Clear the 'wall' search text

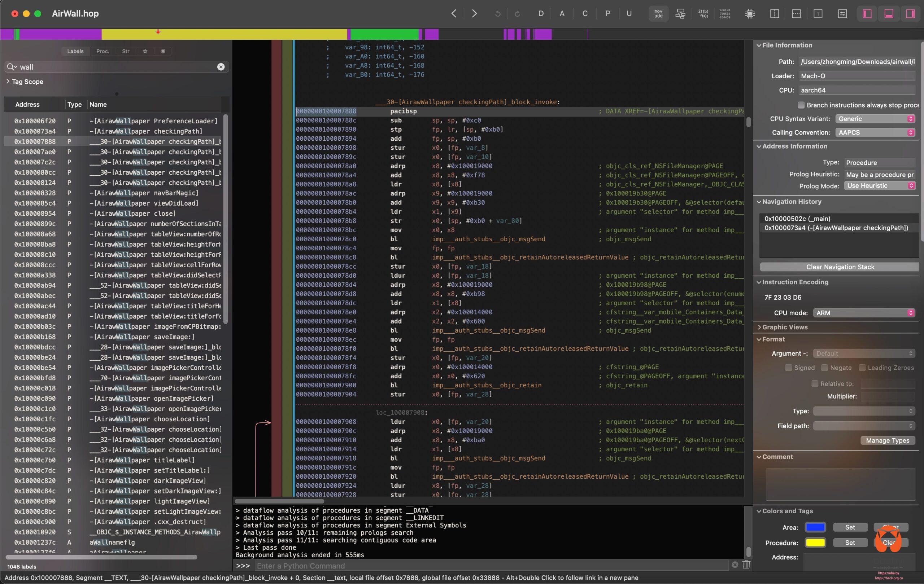[221, 67]
